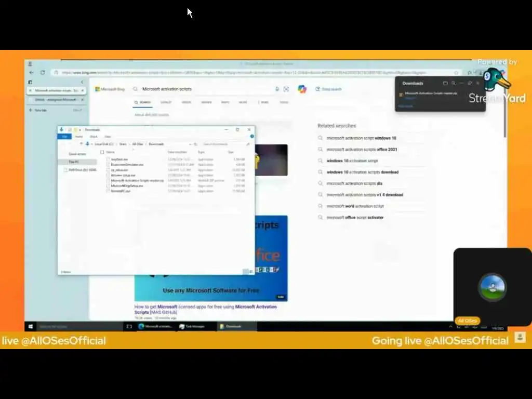
Task: Select the AnyDesk.exe file
Action: click(x=119, y=159)
